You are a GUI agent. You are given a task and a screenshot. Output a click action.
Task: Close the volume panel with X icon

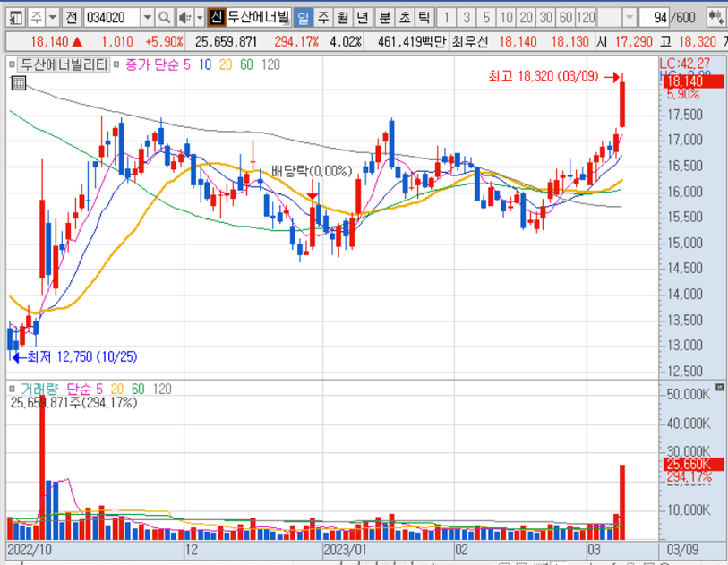coord(720,387)
